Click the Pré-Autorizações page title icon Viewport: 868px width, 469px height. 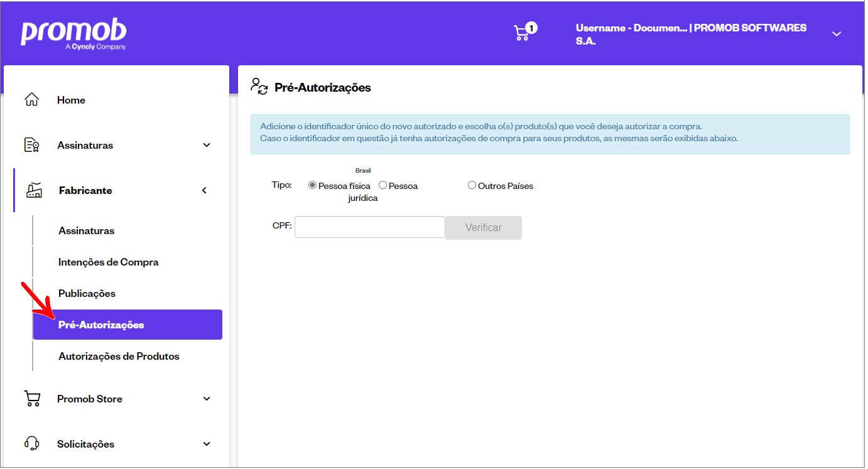click(259, 87)
